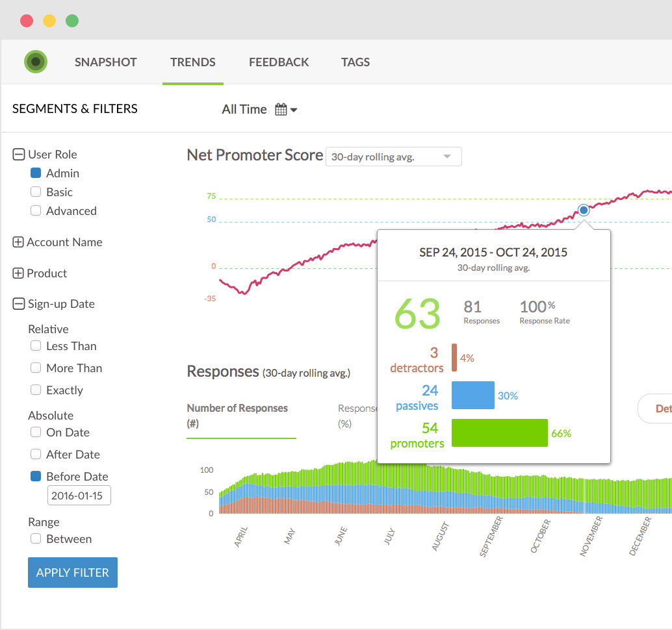Click the All Time date range caret
Image resolution: width=672 pixels, height=630 pixels.
coord(294,110)
